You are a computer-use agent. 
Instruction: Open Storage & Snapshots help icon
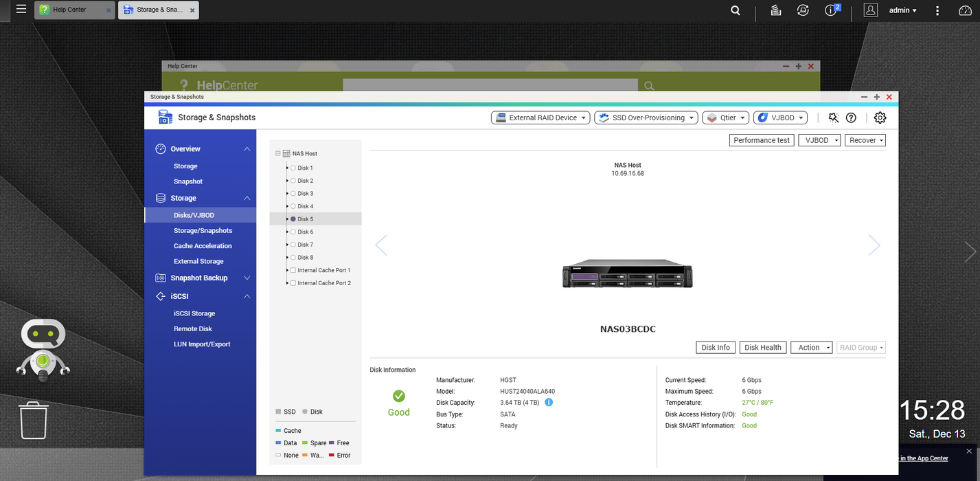[851, 118]
